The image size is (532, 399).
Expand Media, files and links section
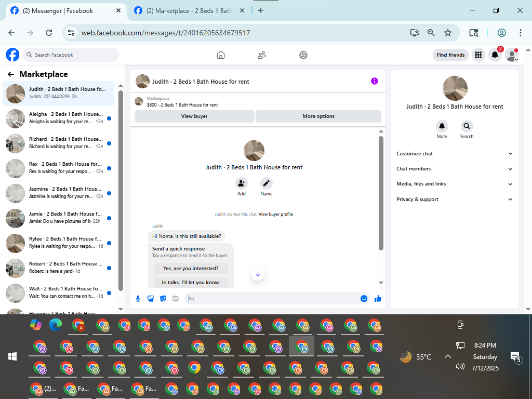(454, 184)
